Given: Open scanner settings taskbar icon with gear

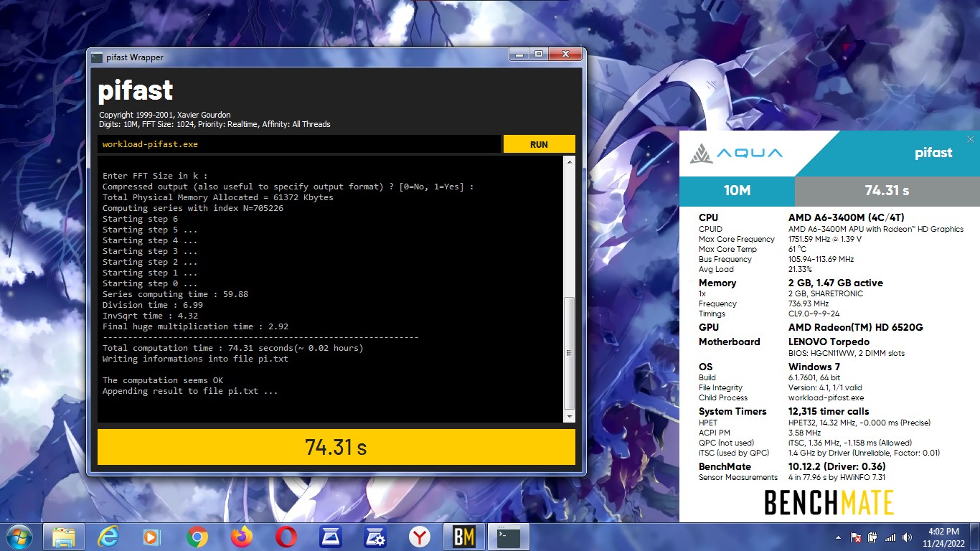Looking at the screenshot, I should tap(375, 537).
